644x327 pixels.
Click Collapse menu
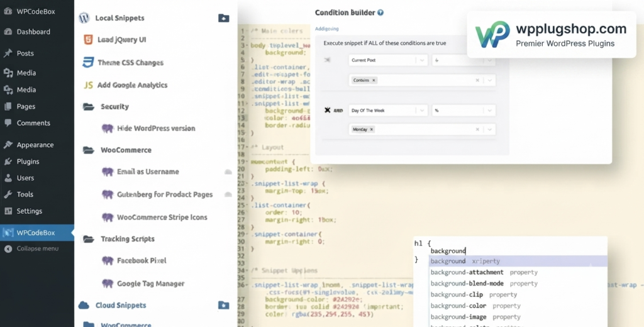[37, 248]
